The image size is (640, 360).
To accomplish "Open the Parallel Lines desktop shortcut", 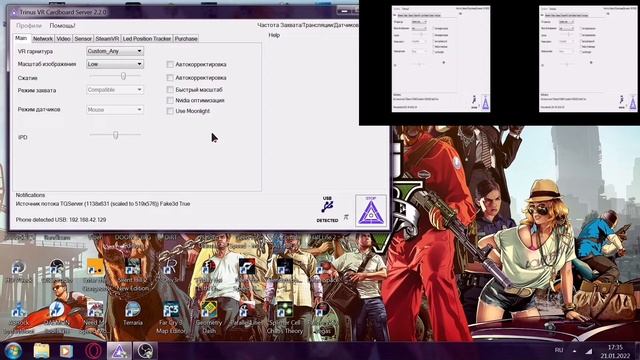I will (247, 313).
